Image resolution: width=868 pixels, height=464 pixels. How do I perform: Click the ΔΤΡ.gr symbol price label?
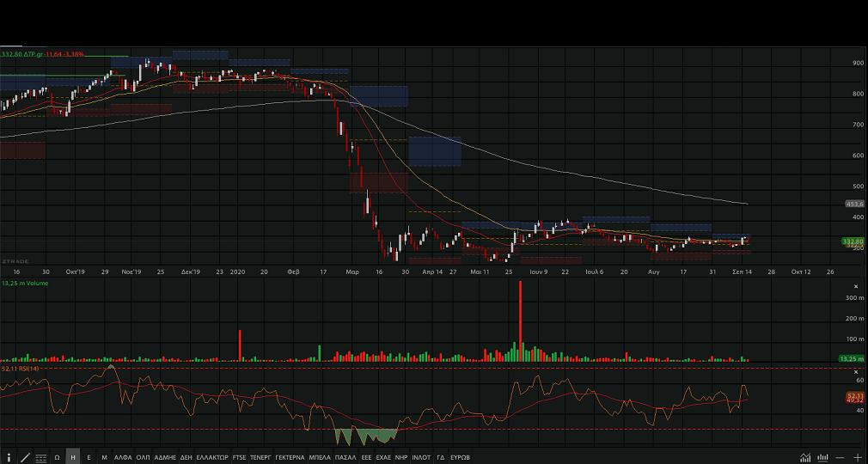coord(43,54)
